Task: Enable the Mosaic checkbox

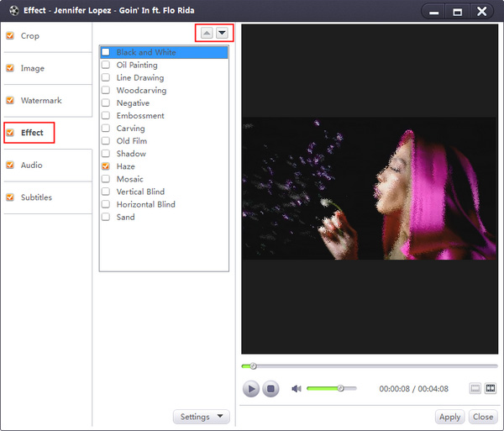Action: tap(106, 179)
